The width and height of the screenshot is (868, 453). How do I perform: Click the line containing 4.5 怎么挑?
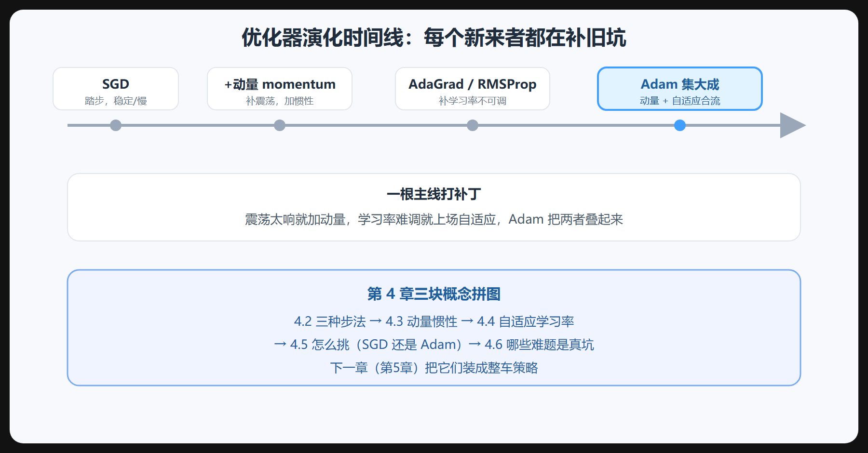pos(434,345)
